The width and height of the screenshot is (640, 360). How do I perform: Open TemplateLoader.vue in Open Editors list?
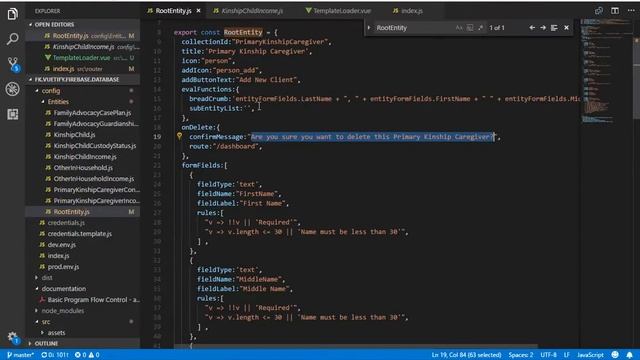(x=83, y=58)
